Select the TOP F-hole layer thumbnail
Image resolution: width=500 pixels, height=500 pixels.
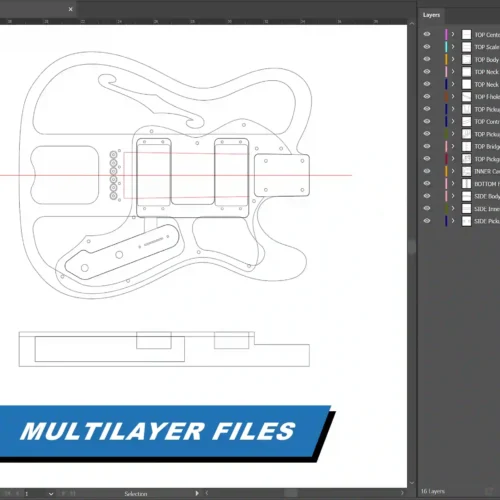click(466, 97)
